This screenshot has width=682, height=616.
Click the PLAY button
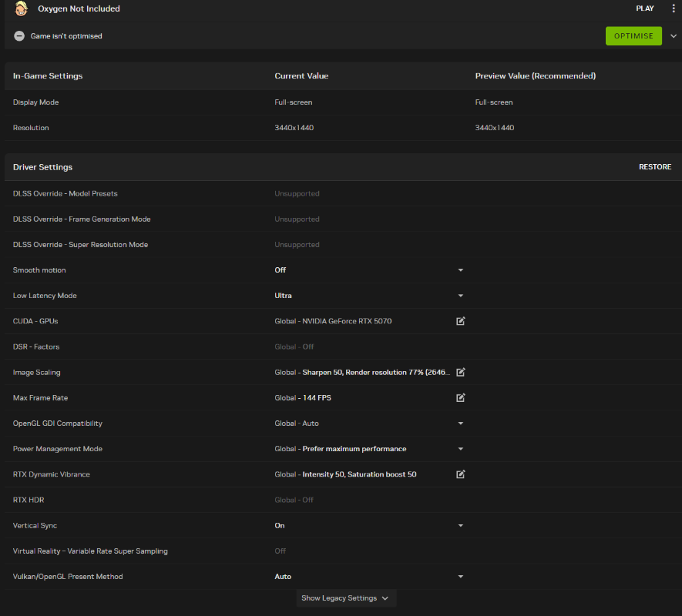(644, 8)
